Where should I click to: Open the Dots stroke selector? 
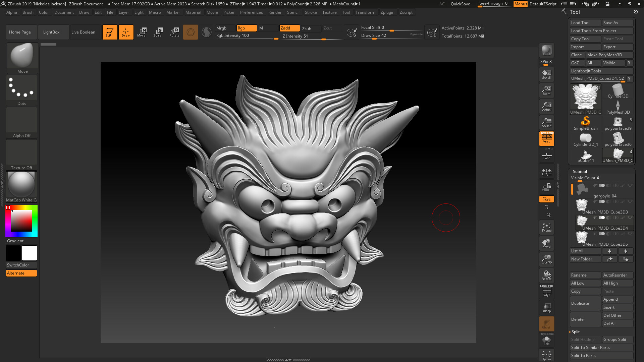21,90
